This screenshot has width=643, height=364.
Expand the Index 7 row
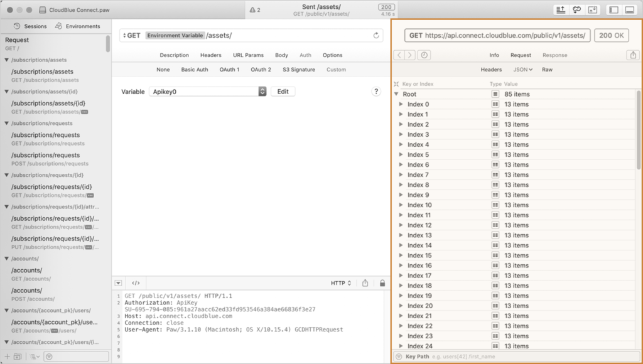(x=401, y=174)
